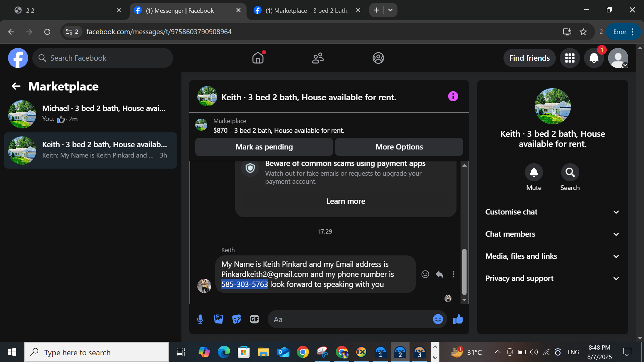This screenshot has height=362, width=644.
Task: Choose a GIF
Action: pyautogui.click(x=255, y=319)
